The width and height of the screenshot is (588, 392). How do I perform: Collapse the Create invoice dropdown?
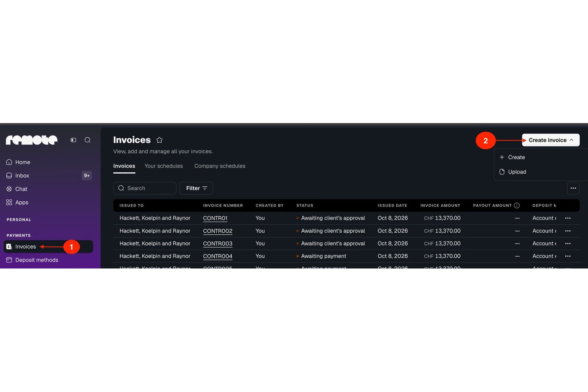(x=551, y=140)
